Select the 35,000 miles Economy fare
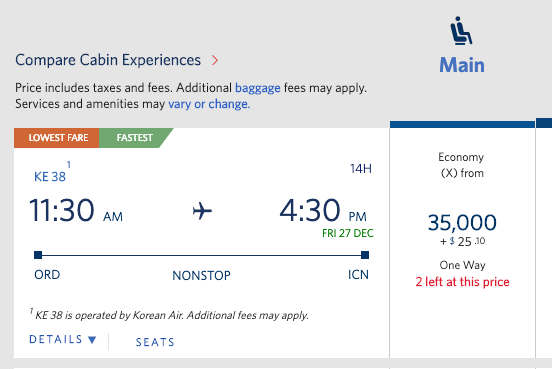 point(462,223)
